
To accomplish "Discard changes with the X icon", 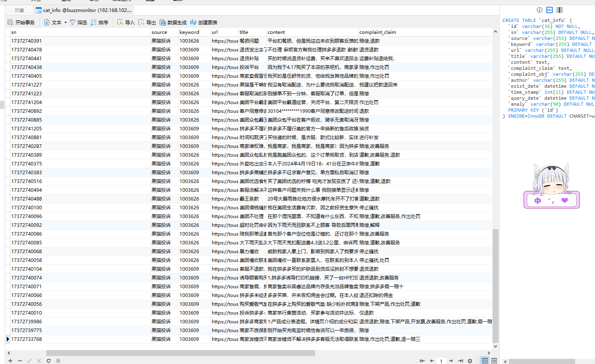I will point(39,361).
